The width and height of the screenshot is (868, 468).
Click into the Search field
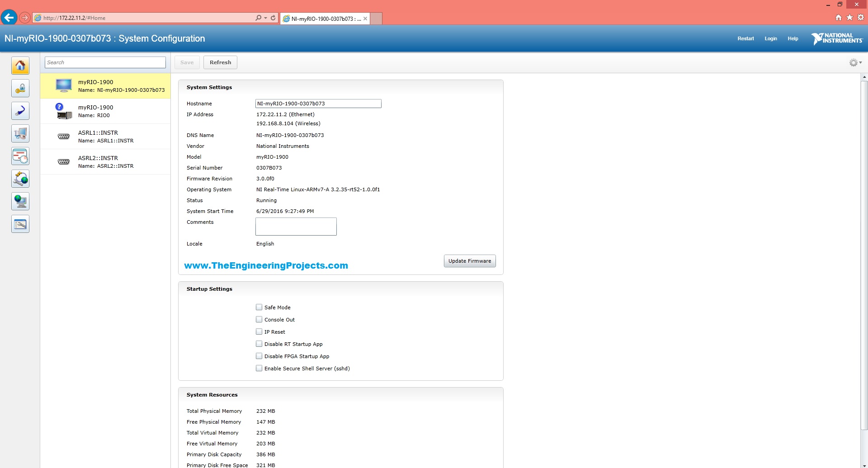click(105, 62)
